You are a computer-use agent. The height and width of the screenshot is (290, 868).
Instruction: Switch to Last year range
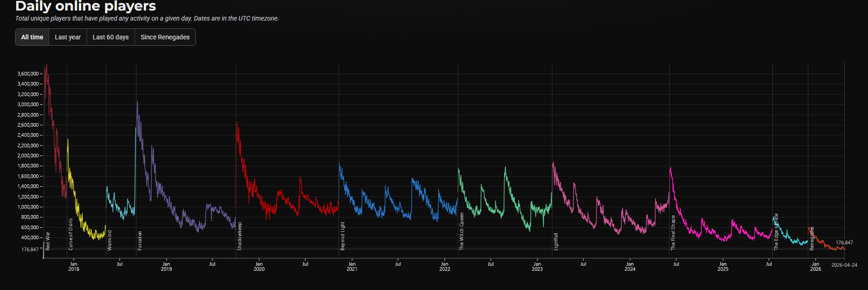[68, 37]
